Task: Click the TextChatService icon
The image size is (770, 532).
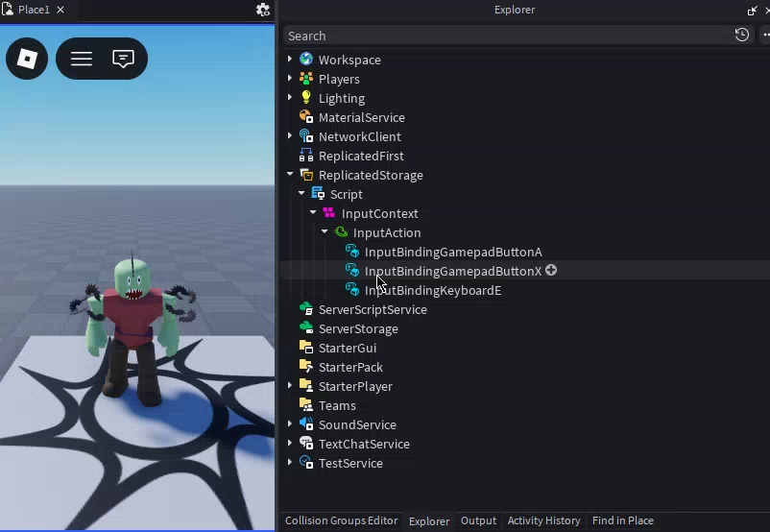Action: (x=306, y=443)
